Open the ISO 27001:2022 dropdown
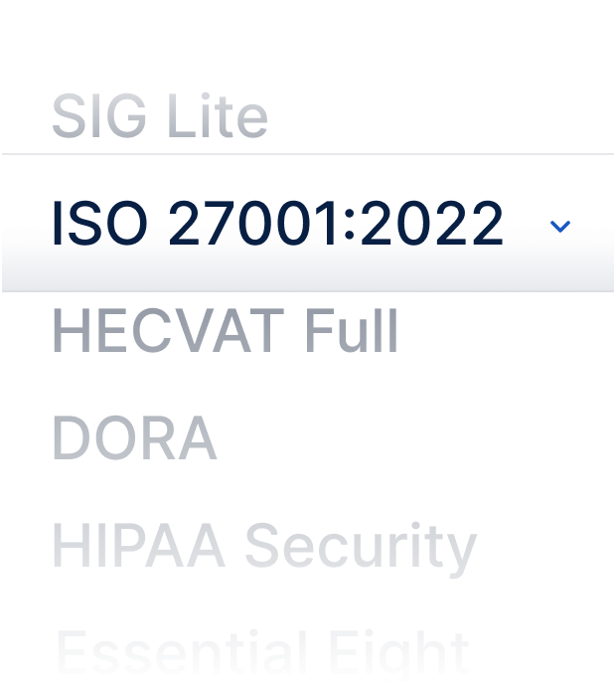Screen dimensions: 616x686 click(308, 223)
